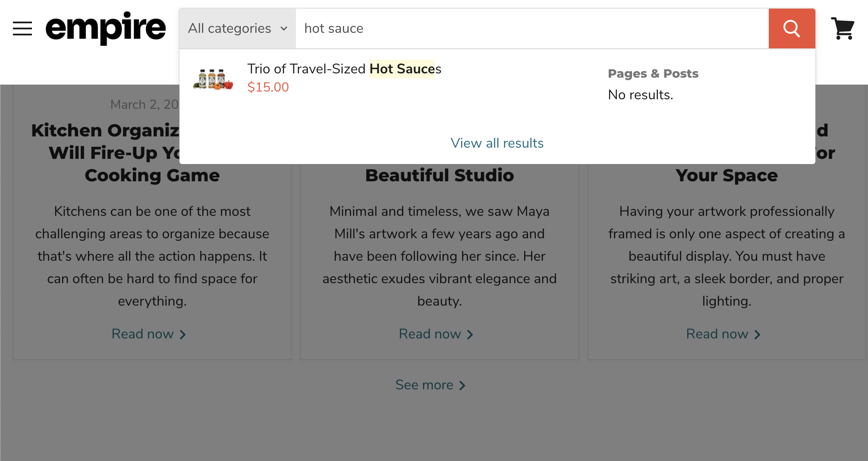Read now under the Beautiful Studio article
This screenshot has height=461, width=868.
pos(436,334)
